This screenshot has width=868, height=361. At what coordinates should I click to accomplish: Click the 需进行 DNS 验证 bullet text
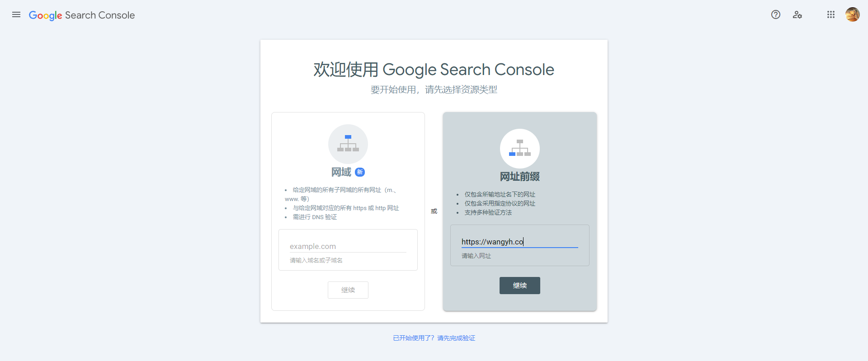click(315, 217)
